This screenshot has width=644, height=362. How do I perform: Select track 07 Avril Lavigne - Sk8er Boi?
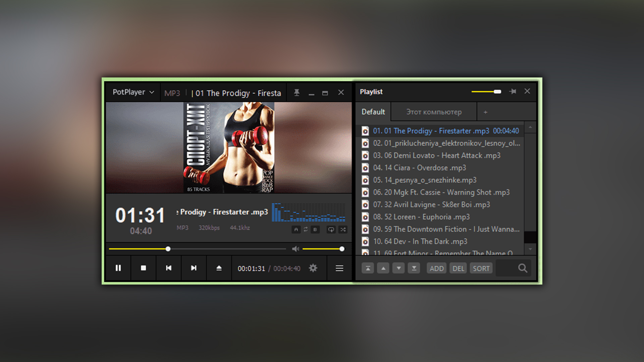(440, 204)
